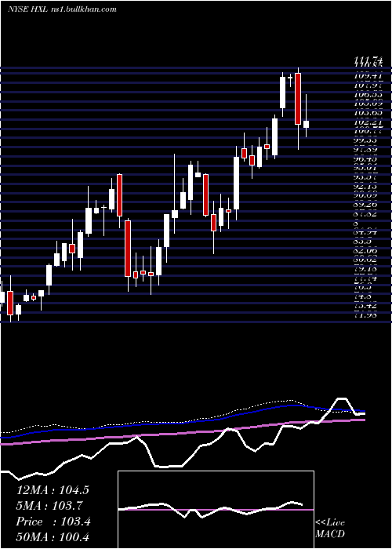The image size is (392, 549).
Task: Click the 111.74 top price label
Action: tap(368, 60)
